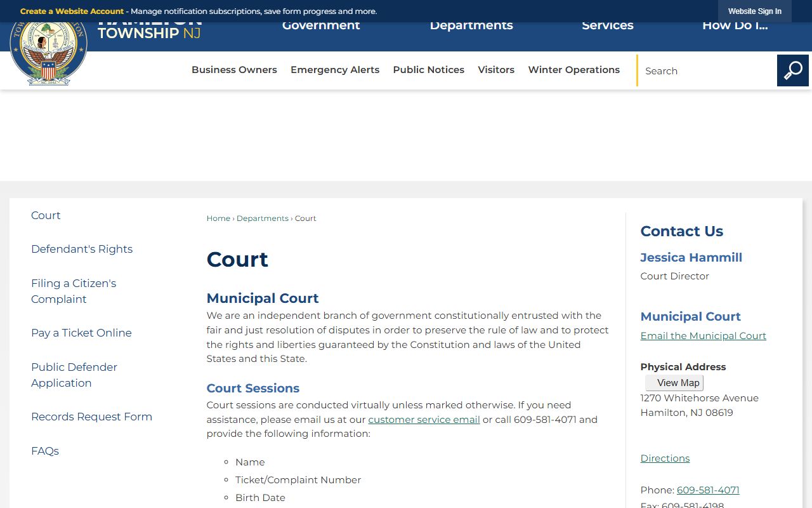This screenshot has height=508, width=812.
Task: Click Email the Municipal Court link
Action: tap(703, 336)
